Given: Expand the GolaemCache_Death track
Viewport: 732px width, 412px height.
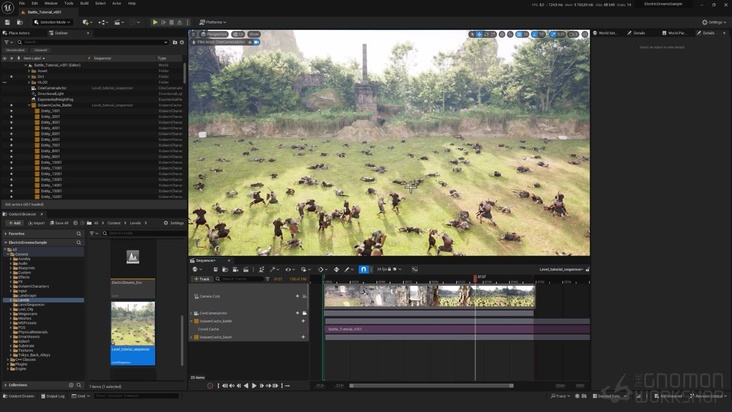Looking at the screenshot, I should 191,337.
